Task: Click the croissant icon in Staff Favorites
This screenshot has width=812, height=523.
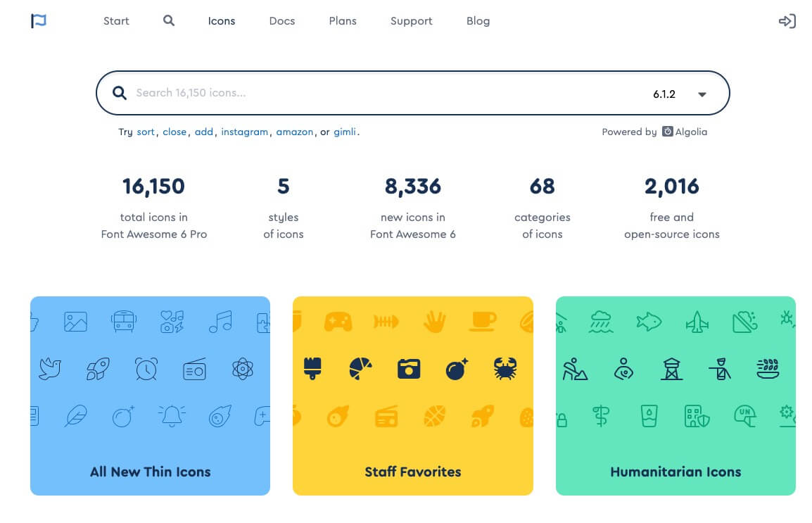Action: [360, 369]
